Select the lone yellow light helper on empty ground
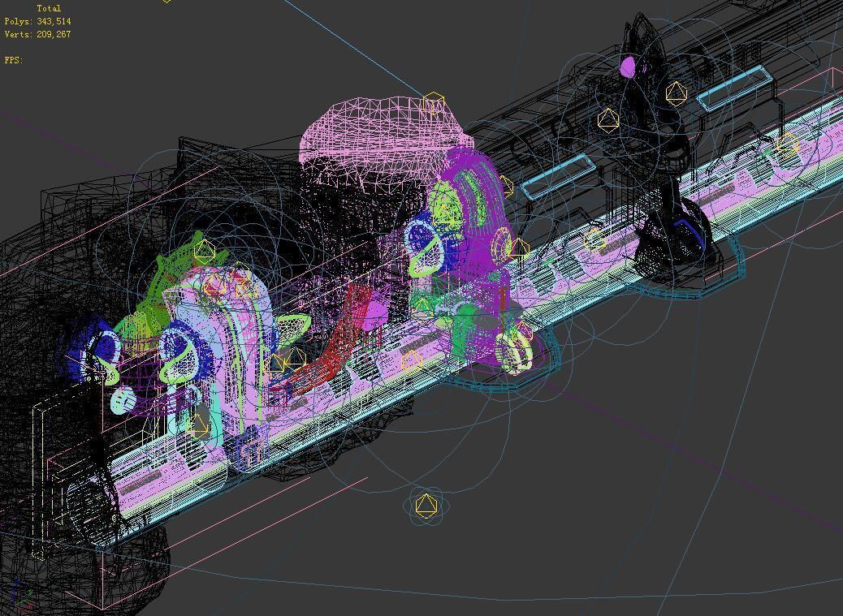The image size is (843, 616). click(x=426, y=506)
